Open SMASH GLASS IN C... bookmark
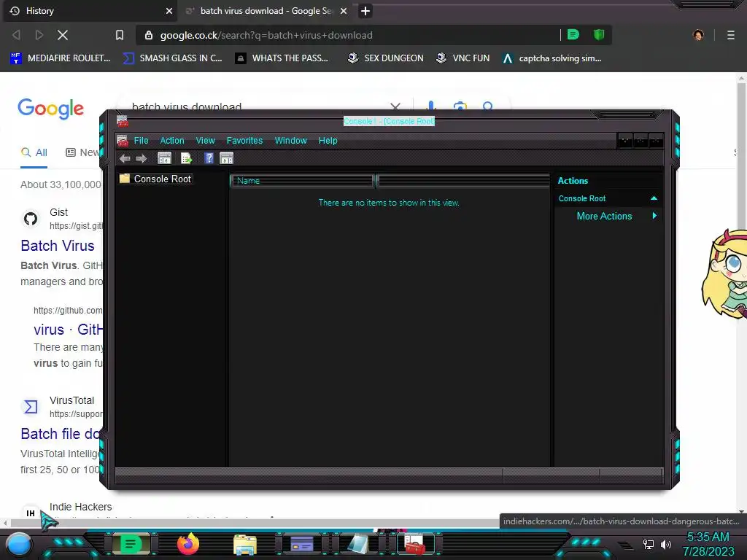 tap(172, 58)
